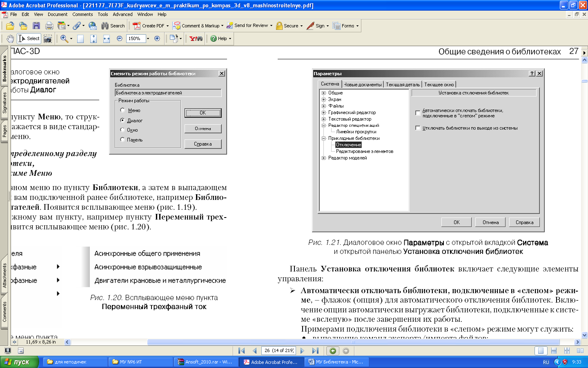Click the Windows пуск Start button
The height and width of the screenshot is (368, 588).
coord(19,362)
